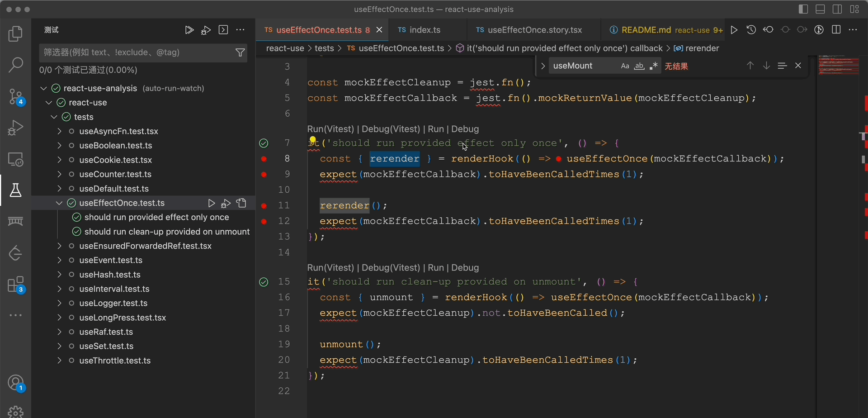Remove the breakpoint on line 12
This screenshot has width=868, height=418.
264,222
